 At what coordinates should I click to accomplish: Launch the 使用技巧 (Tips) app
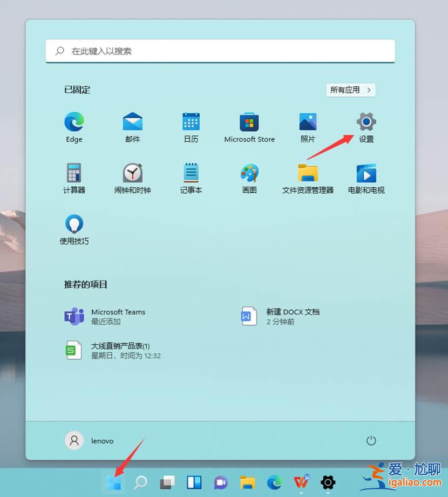[x=73, y=223]
